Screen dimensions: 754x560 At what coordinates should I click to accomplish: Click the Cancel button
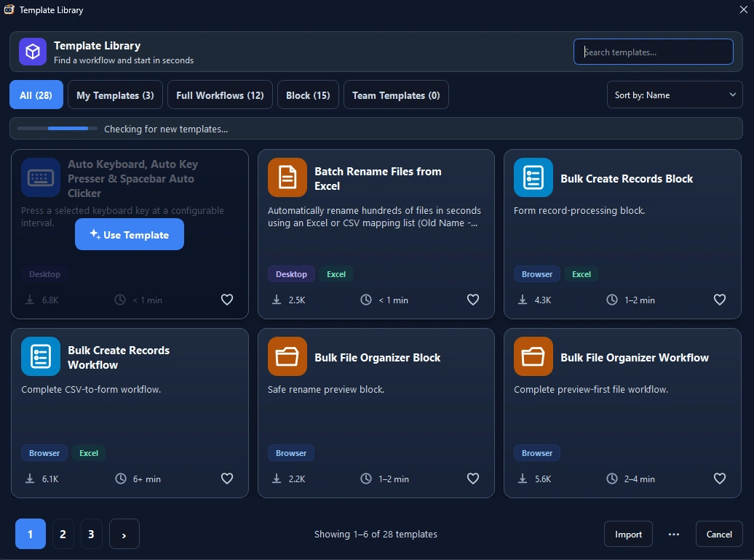point(719,534)
